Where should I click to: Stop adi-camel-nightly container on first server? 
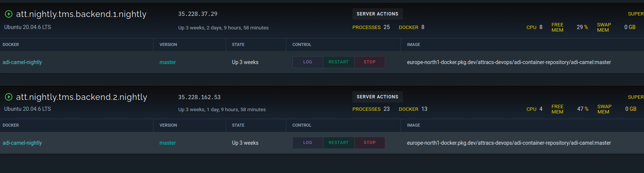370,62
